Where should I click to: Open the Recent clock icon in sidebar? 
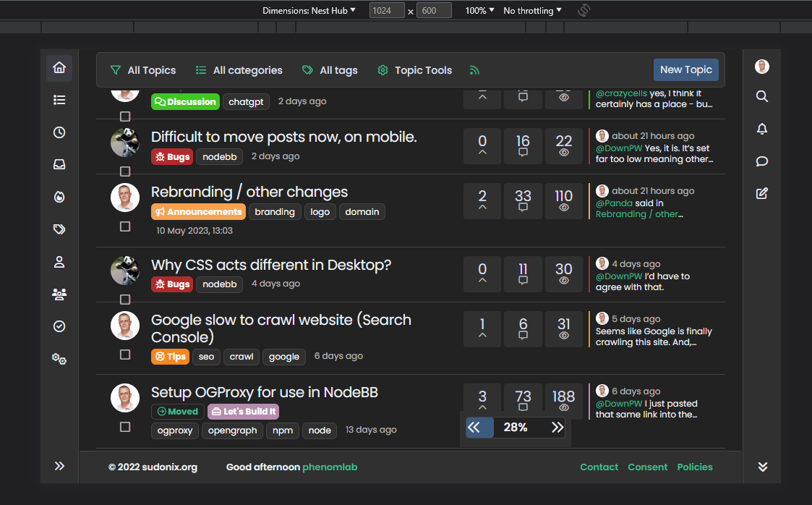[x=59, y=132]
